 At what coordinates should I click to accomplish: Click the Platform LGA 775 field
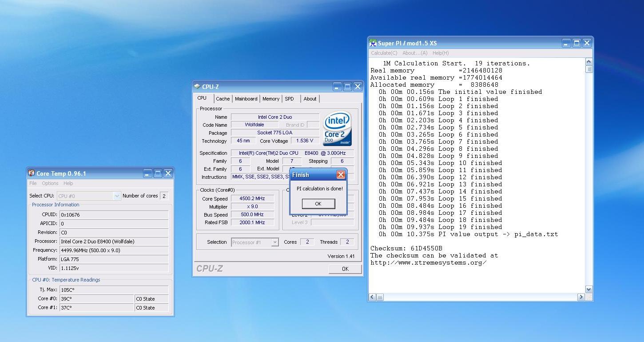point(114,259)
